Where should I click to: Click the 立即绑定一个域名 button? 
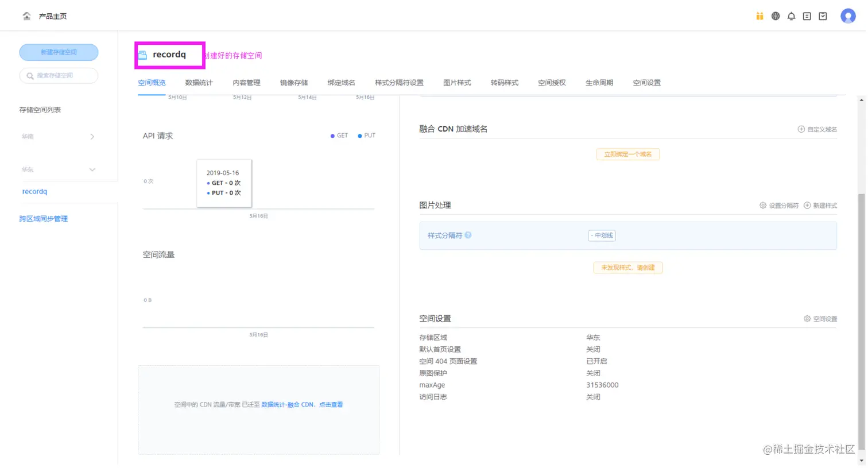click(627, 154)
